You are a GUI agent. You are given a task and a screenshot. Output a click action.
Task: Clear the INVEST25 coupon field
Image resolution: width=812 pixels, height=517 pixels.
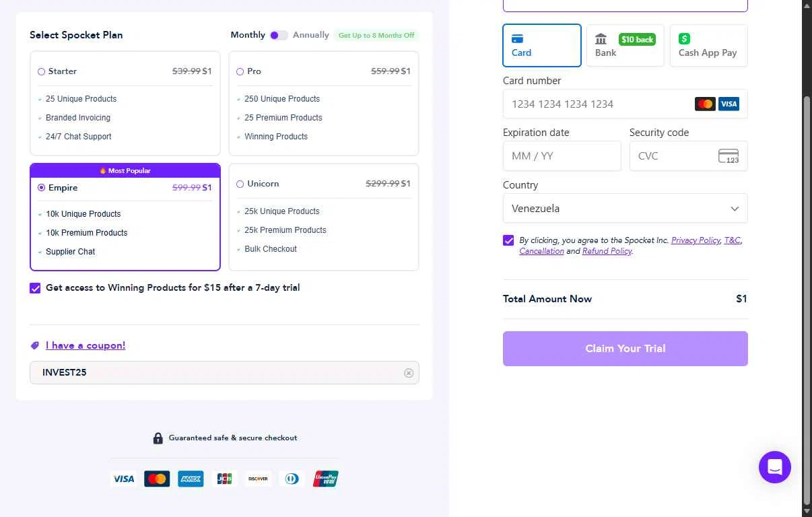[x=409, y=373]
